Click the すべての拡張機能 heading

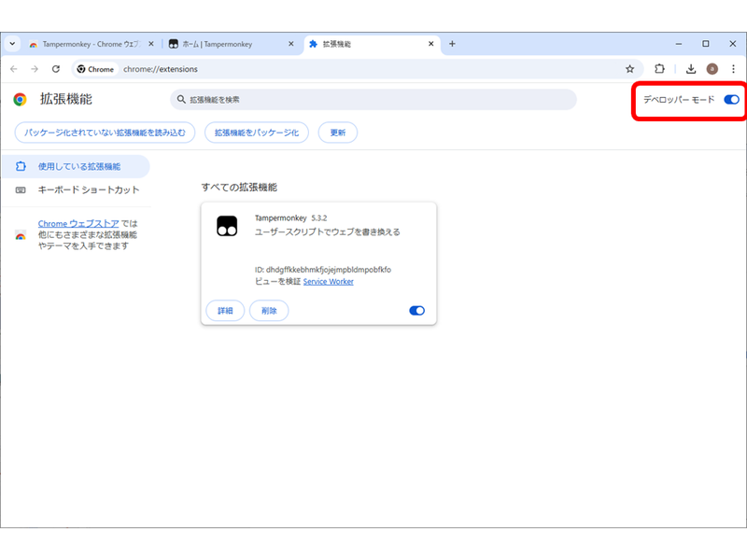[x=239, y=188]
